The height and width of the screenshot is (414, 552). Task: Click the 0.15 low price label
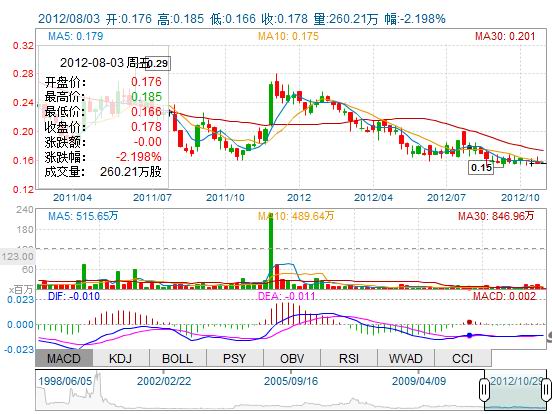[481, 168]
